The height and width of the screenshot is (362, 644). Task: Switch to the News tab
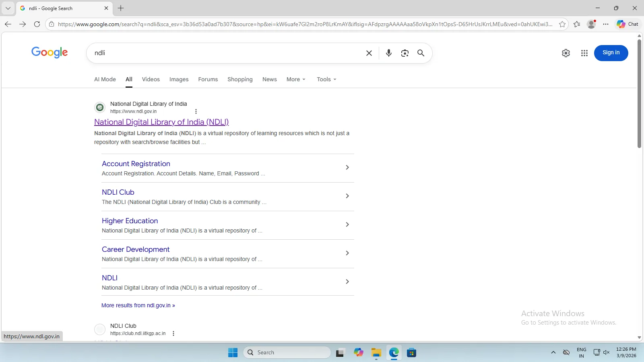[269, 79]
